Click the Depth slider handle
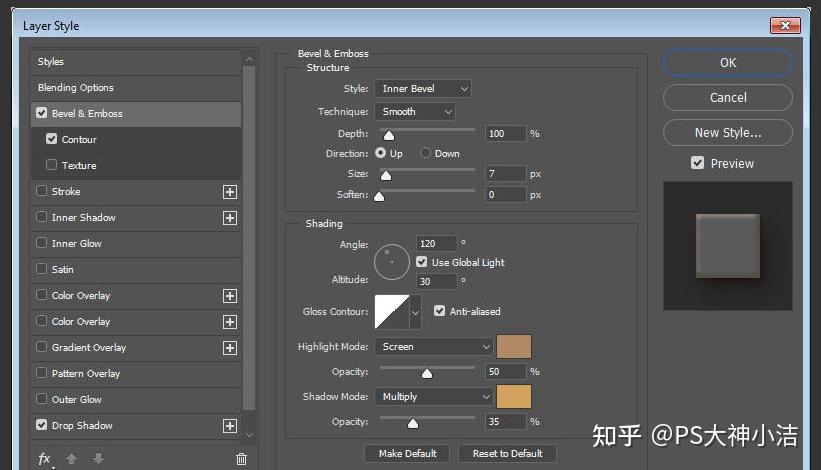 389,136
